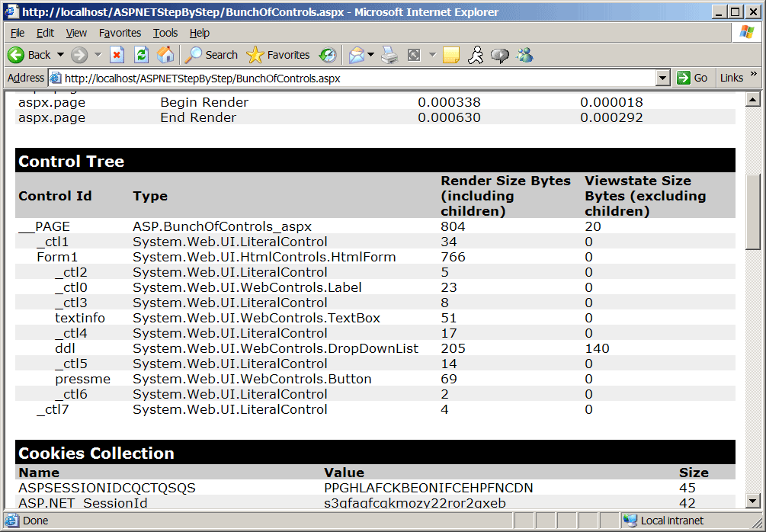Launch the Messenger icon in toolbar
Image resolution: width=766 pixels, height=532 pixels.
(524, 55)
